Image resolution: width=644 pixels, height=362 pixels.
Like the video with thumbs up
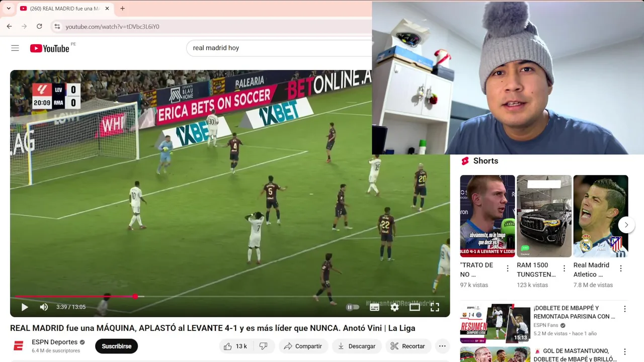click(235, 346)
